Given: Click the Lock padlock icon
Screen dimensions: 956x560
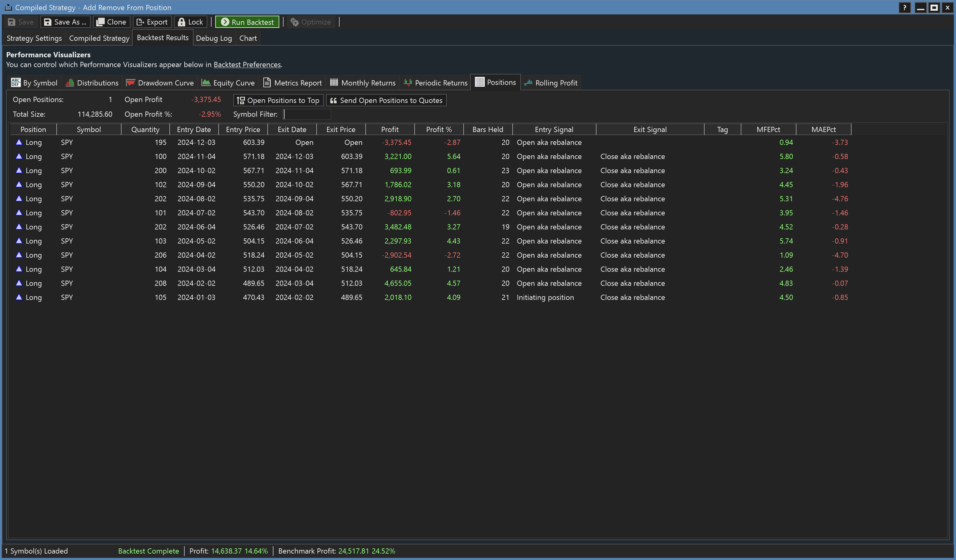Looking at the screenshot, I should (182, 22).
